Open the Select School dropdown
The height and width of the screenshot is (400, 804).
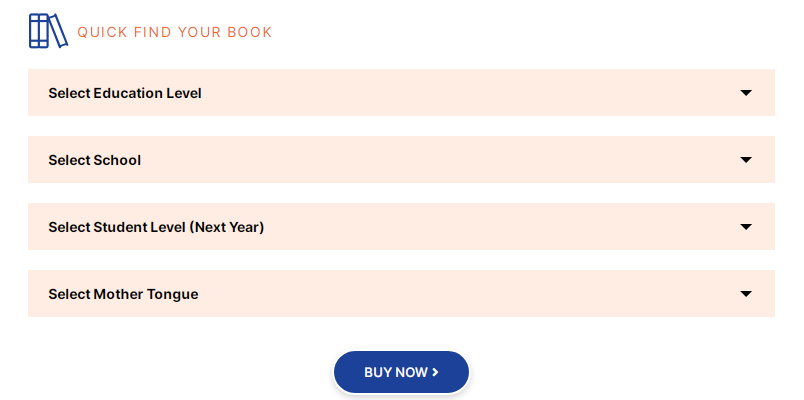pyautogui.click(x=401, y=159)
